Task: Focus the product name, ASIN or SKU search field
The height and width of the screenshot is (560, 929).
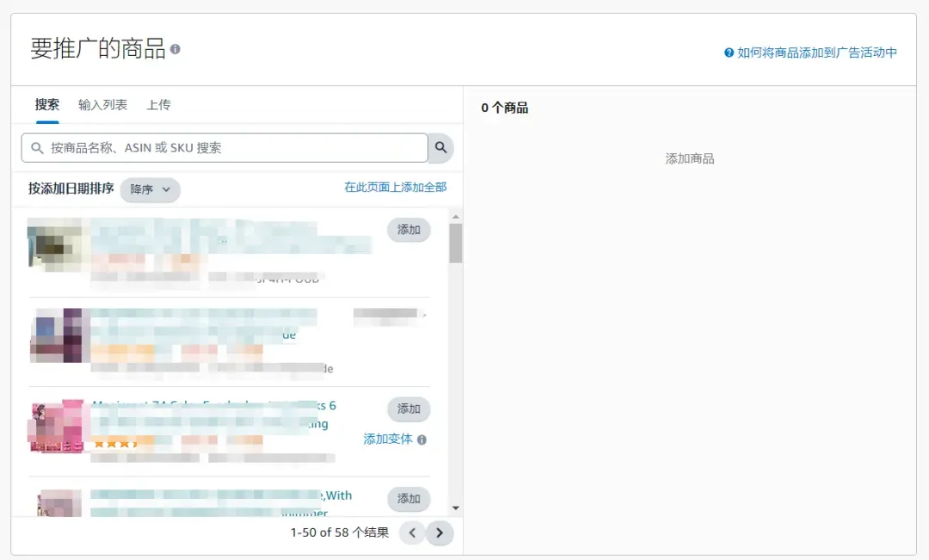Action: (225, 148)
